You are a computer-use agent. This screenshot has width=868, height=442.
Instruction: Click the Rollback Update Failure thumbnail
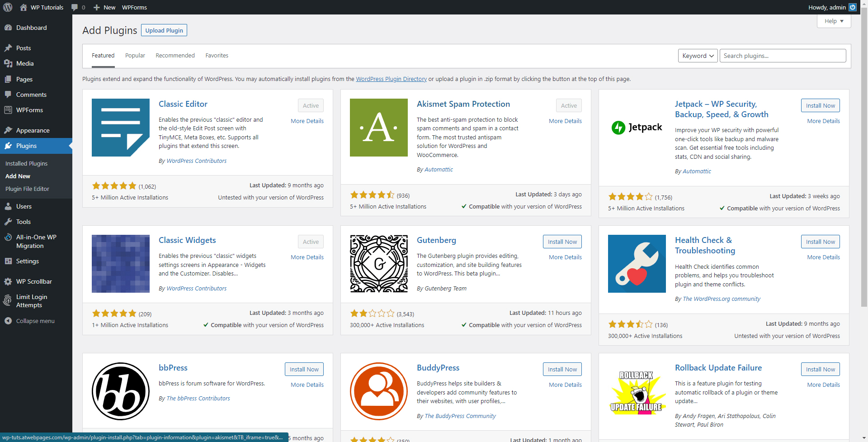click(637, 391)
